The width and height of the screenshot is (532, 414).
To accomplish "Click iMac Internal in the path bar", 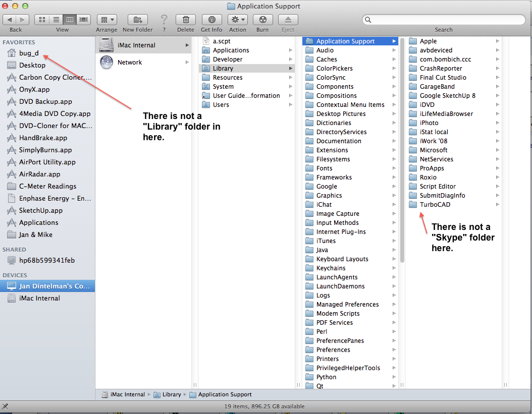I will [x=124, y=395].
